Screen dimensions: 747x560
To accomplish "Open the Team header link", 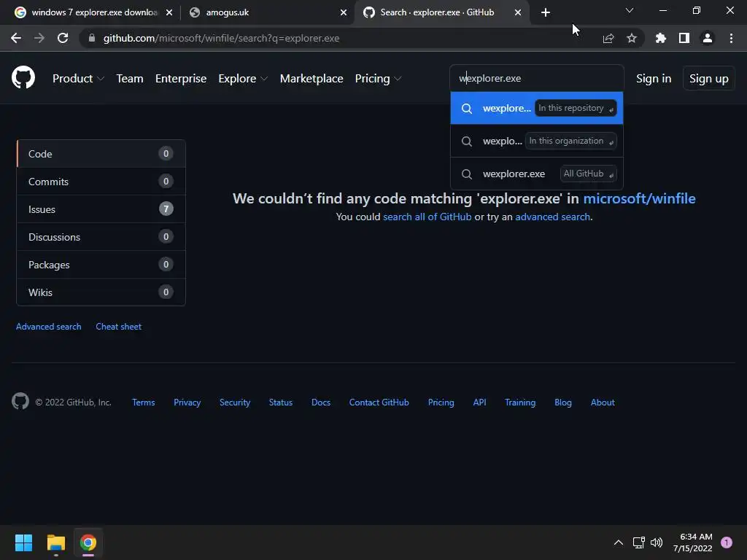I will coord(130,79).
